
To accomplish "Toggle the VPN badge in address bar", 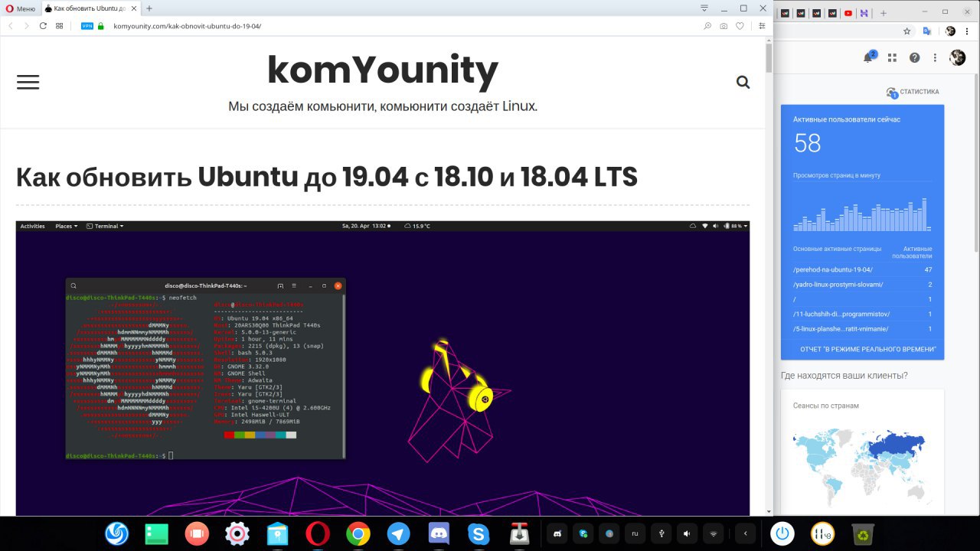I will tap(87, 26).
